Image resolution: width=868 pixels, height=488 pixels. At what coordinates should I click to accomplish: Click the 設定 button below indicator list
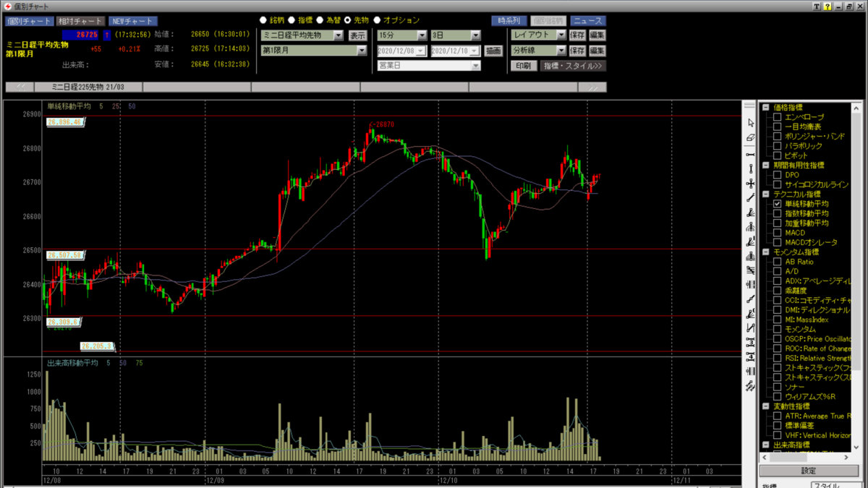809,471
